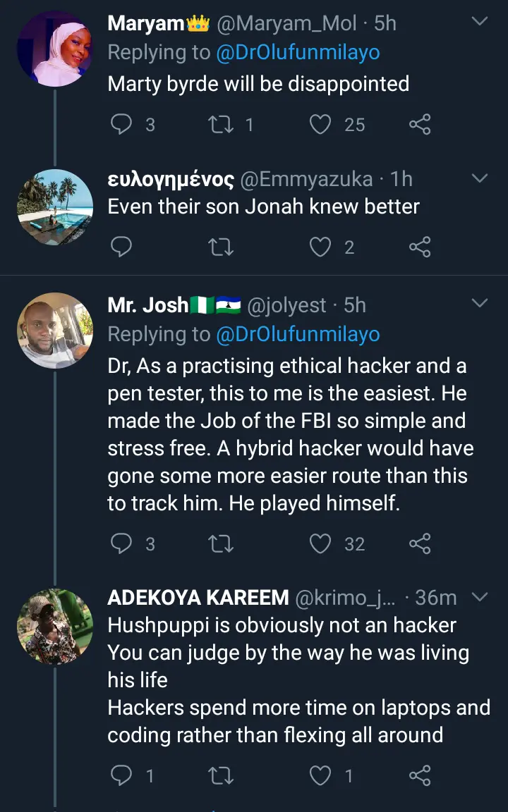Open options chevron on Maryam's tweet
Viewport: 508px width, 812px height.
click(480, 22)
